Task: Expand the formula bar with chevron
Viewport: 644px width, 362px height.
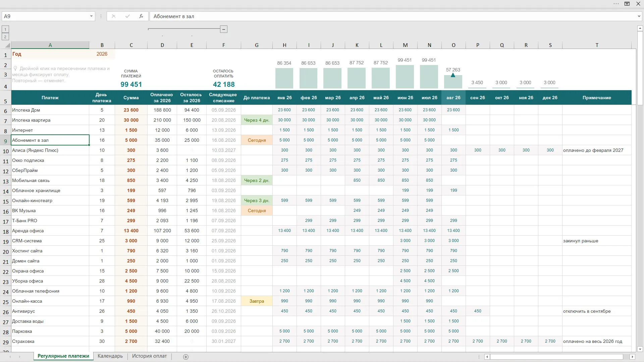Action: point(639,16)
